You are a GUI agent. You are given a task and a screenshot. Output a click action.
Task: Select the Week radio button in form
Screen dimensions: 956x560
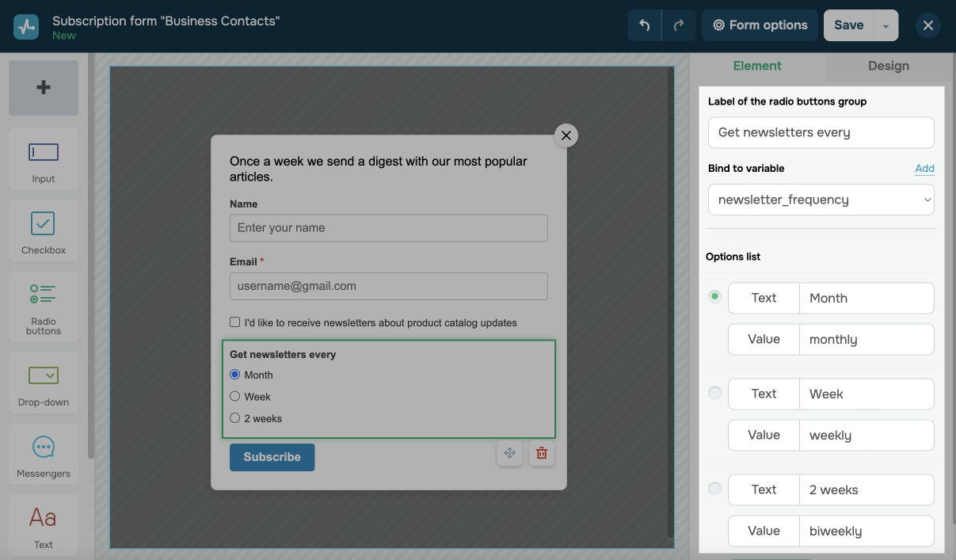coord(235,396)
